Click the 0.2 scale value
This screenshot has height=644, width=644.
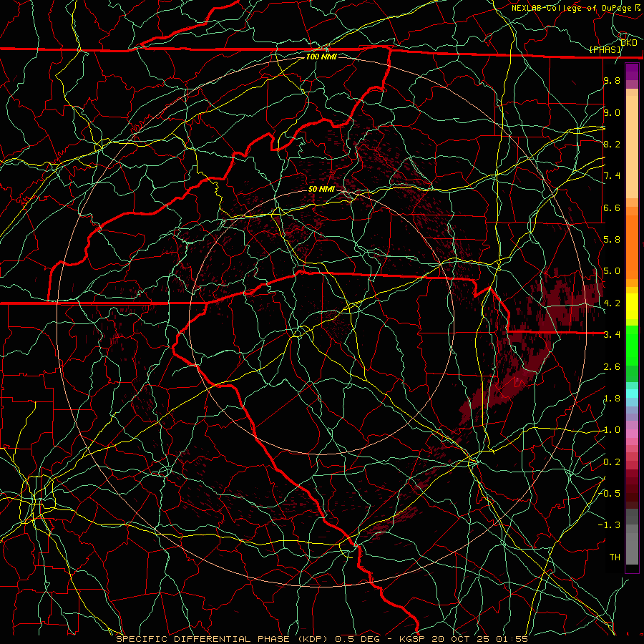coord(612,462)
